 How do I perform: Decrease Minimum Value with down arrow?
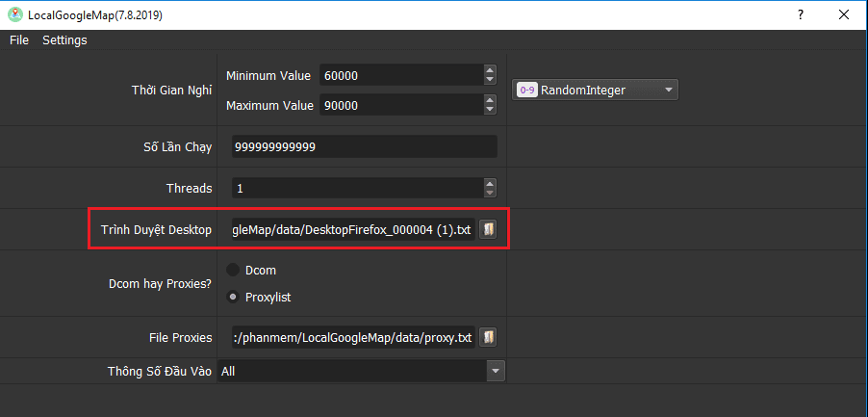tap(490, 80)
